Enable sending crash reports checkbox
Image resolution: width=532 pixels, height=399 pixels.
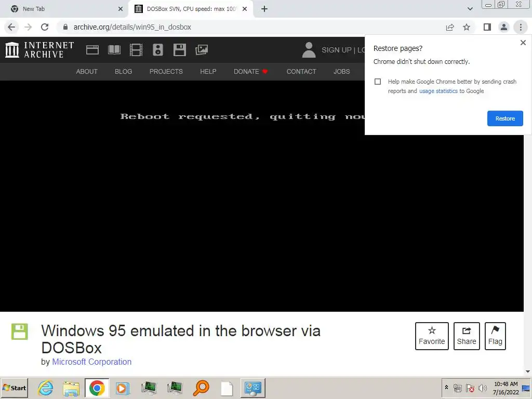click(378, 82)
